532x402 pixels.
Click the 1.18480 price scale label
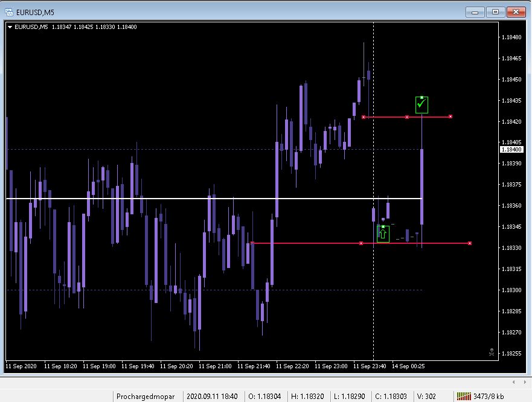(511, 37)
